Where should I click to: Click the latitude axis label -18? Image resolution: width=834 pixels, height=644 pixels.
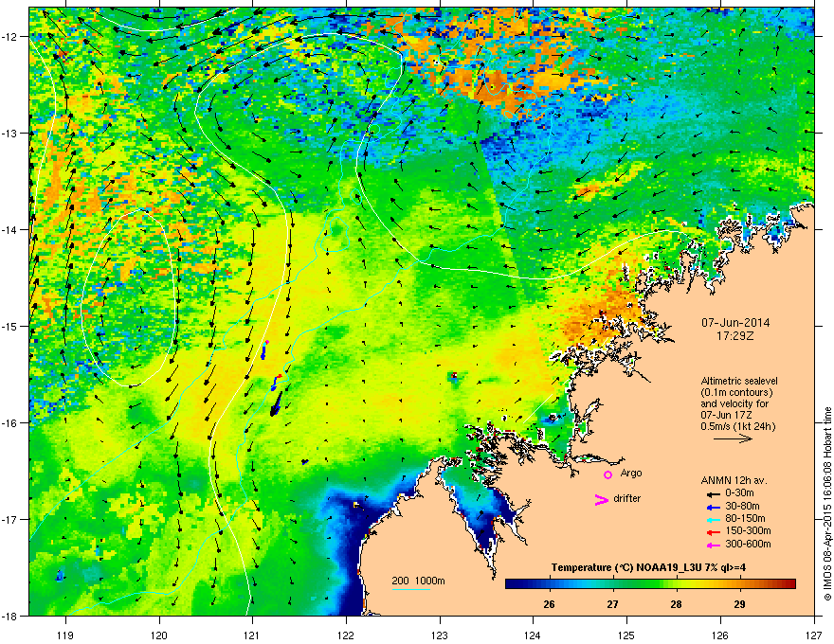click(x=9, y=616)
